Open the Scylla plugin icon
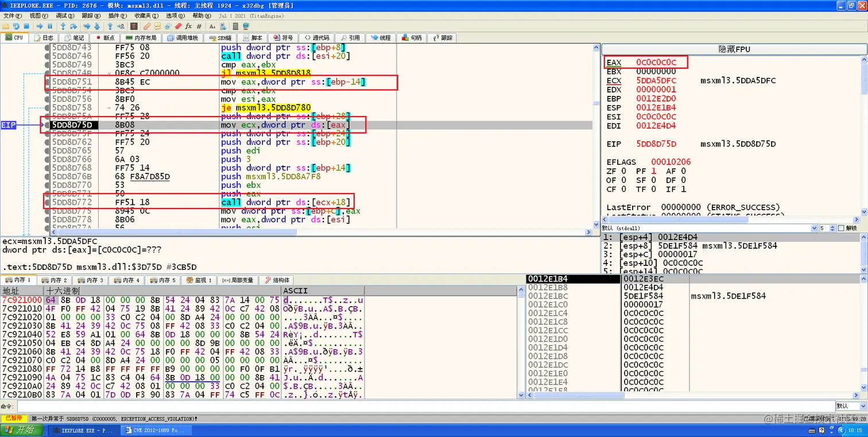The height and width of the screenshot is (437, 868). (x=134, y=26)
